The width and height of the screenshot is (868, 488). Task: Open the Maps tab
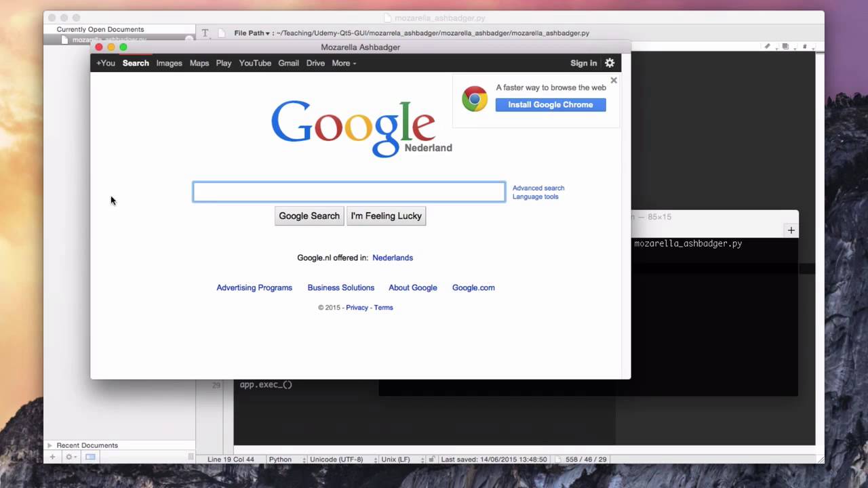tap(199, 63)
